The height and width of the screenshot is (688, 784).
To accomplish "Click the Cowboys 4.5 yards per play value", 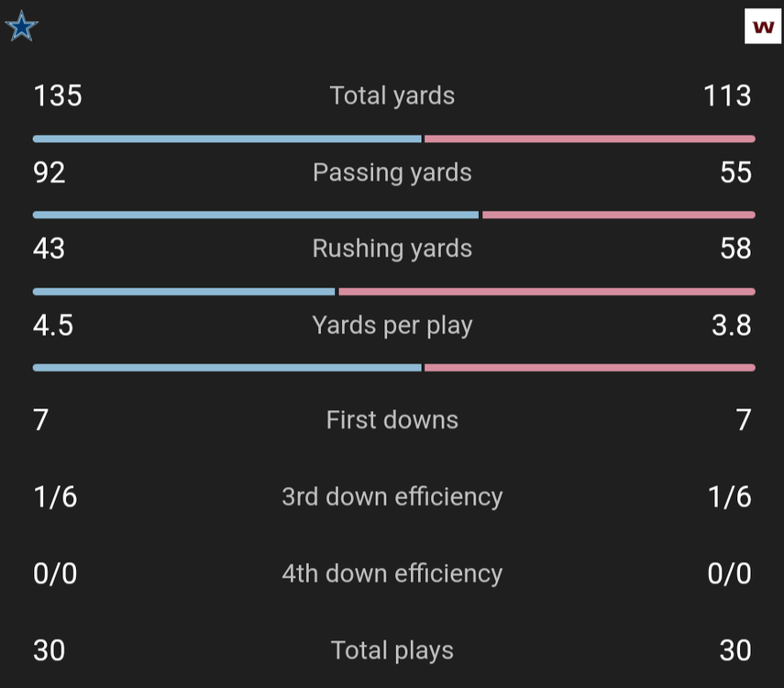I will 53,326.
